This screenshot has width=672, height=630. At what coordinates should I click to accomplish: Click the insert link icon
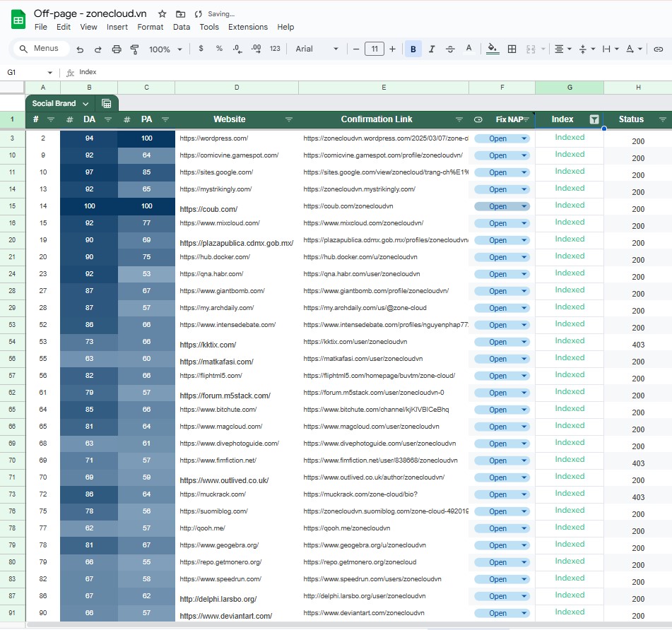coord(659,49)
